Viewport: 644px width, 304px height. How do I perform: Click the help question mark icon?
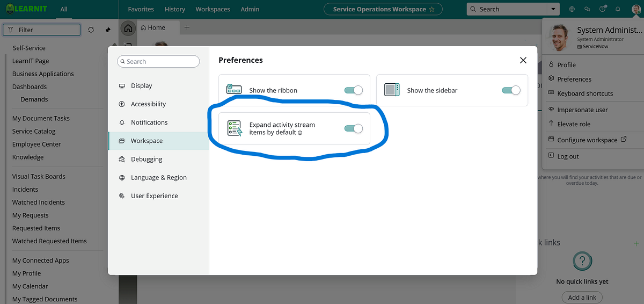(603, 9)
